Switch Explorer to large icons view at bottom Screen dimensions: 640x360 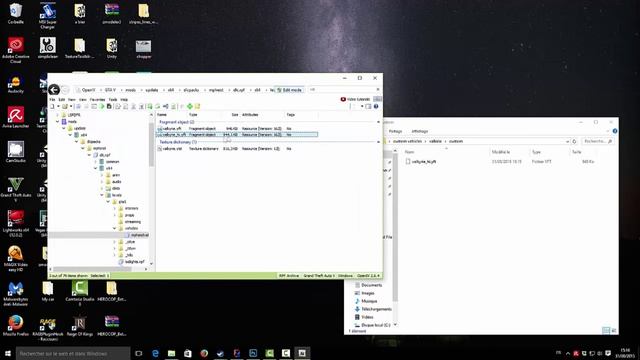pos(613,330)
